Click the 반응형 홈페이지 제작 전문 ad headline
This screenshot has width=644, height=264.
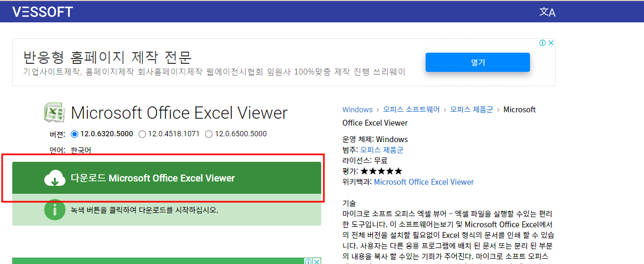[x=108, y=57]
